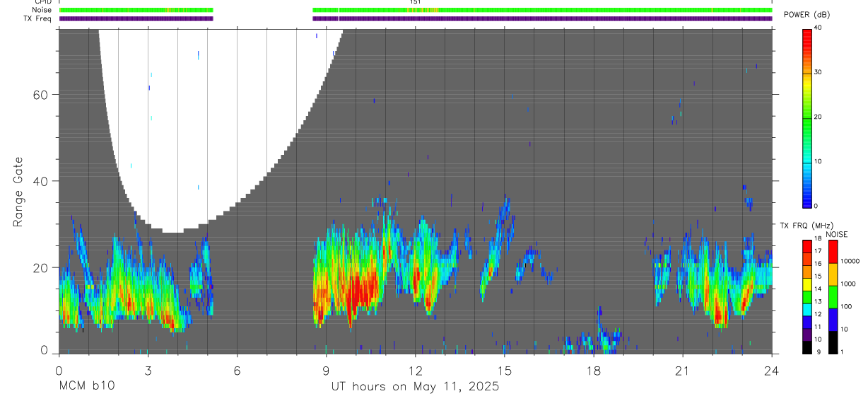The image size is (868, 401).
Task: Click the 0 tick on the power scale
Action: click(x=816, y=206)
